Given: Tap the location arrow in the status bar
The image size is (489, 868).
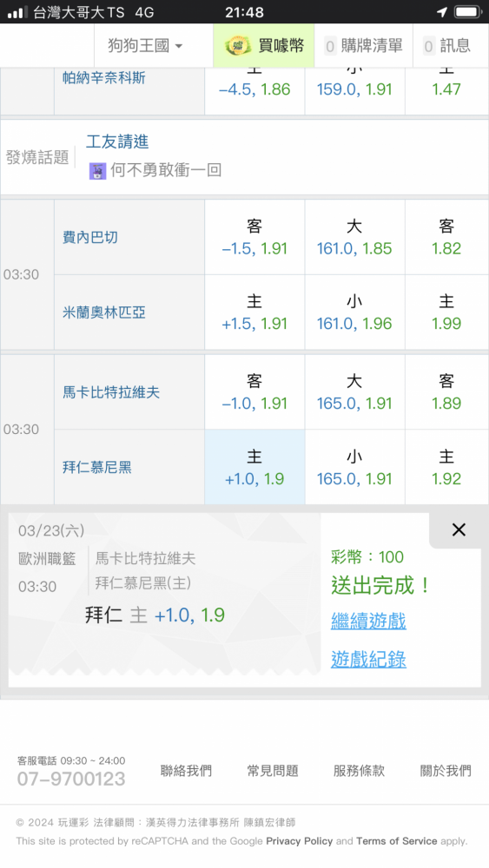Looking at the screenshot, I should (442, 12).
